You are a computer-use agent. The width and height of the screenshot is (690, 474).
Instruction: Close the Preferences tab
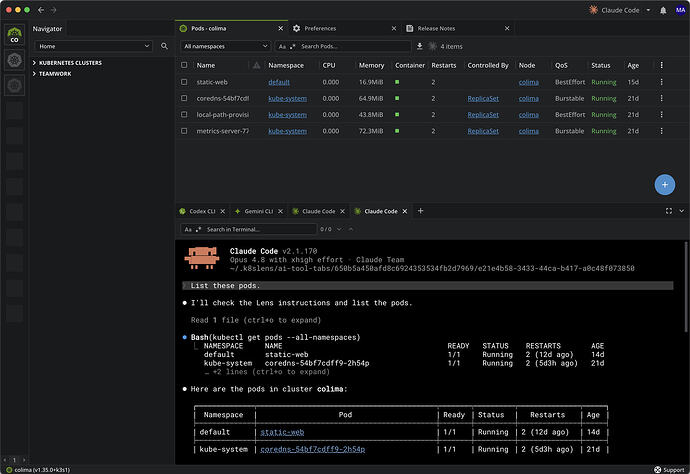(x=394, y=28)
